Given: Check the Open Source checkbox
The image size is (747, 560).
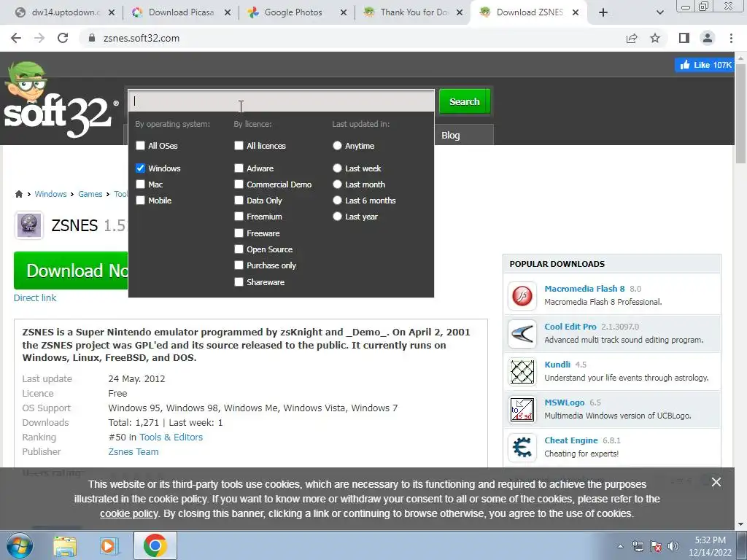Looking at the screenshot, I should [x=239, y=249].
